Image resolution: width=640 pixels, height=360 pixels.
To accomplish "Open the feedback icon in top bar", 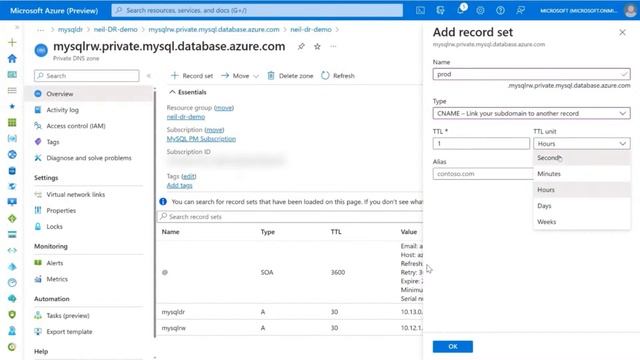I will [x=520, y=11].
